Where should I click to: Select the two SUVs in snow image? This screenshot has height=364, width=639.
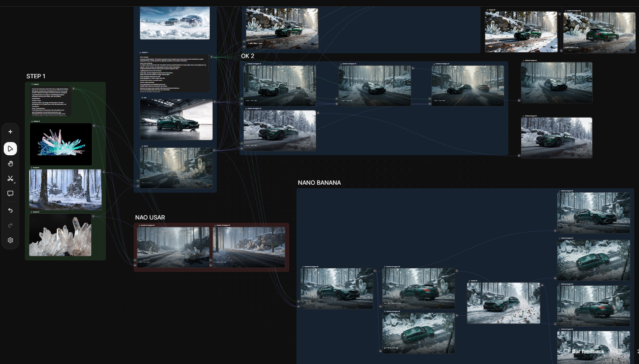point(175,23)
